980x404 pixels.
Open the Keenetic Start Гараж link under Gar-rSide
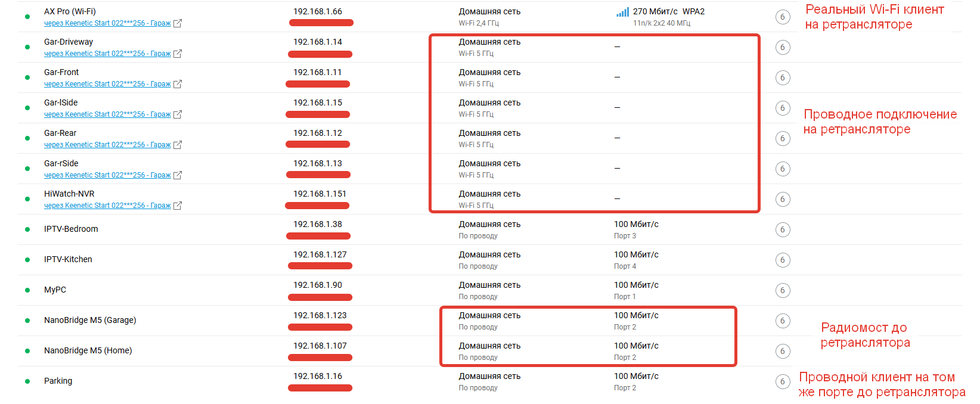click(x=107, y=175)
